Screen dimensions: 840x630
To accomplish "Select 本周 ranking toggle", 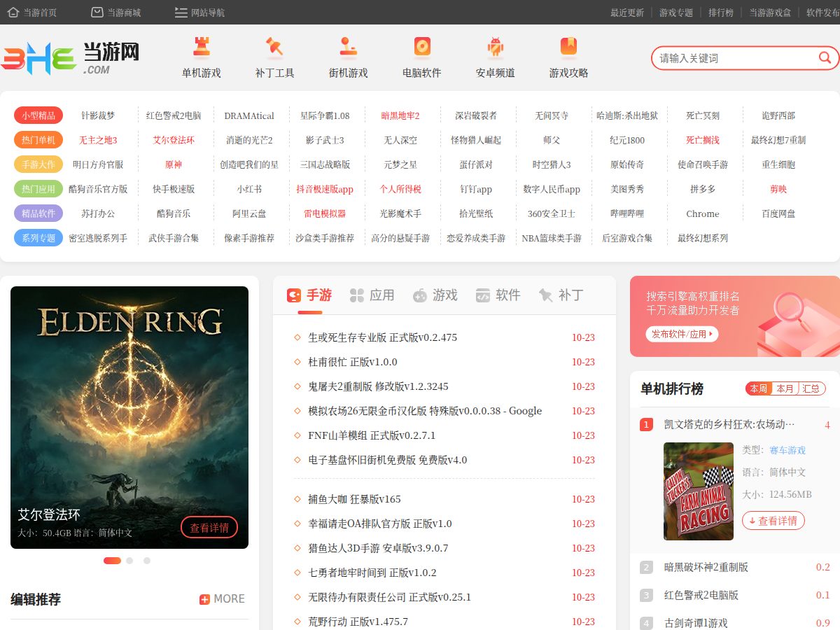I will [x=759, y=388].
